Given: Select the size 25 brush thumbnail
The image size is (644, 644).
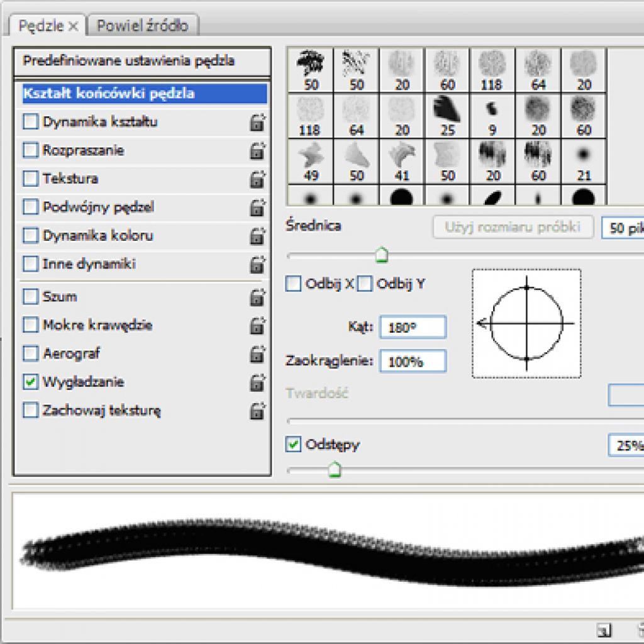Looking at the screenshot, I should pos(447,116).
